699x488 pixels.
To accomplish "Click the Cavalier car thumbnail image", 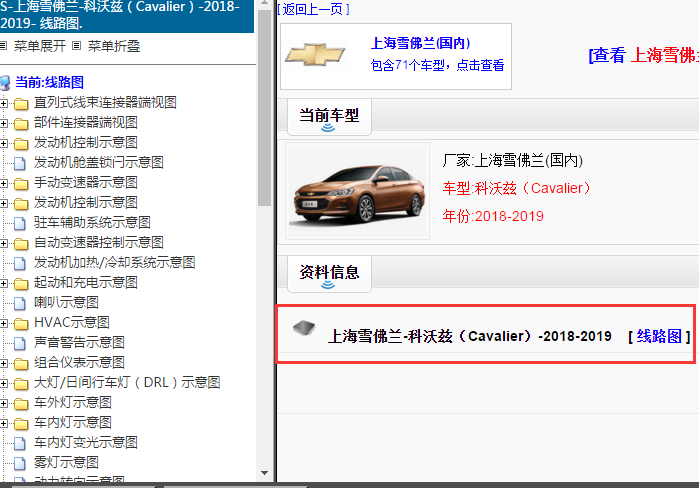I will [358, 192].
